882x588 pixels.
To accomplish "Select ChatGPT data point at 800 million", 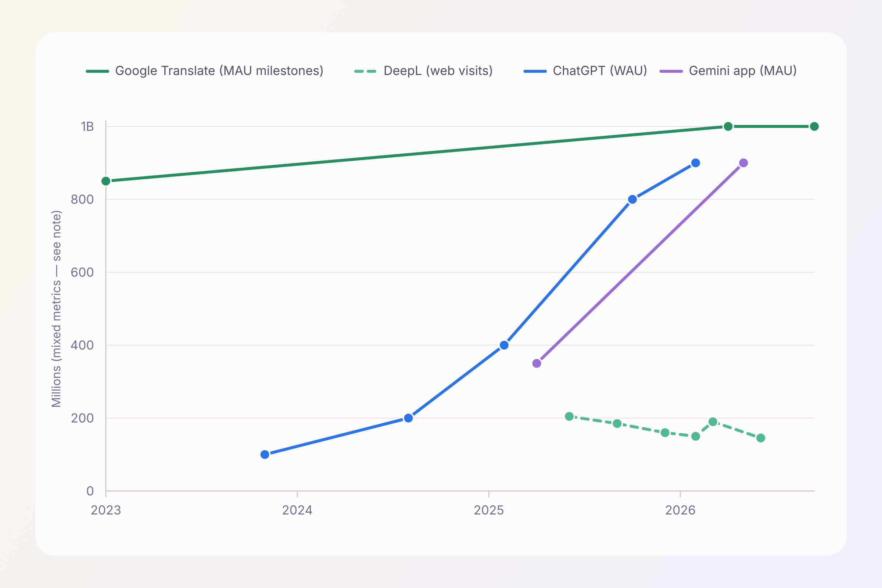I will click(x=632, y=200).
